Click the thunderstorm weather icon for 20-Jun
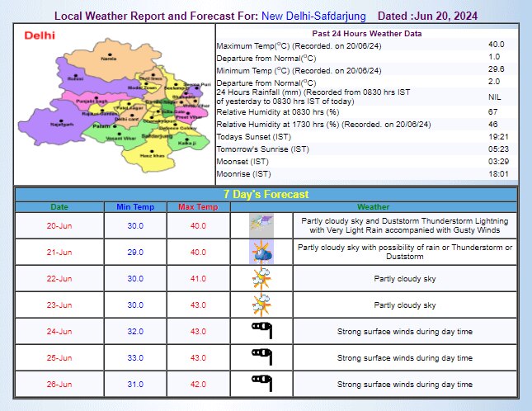Image resolution: width=532 pixels, height=411 pixels. [261, 225]
